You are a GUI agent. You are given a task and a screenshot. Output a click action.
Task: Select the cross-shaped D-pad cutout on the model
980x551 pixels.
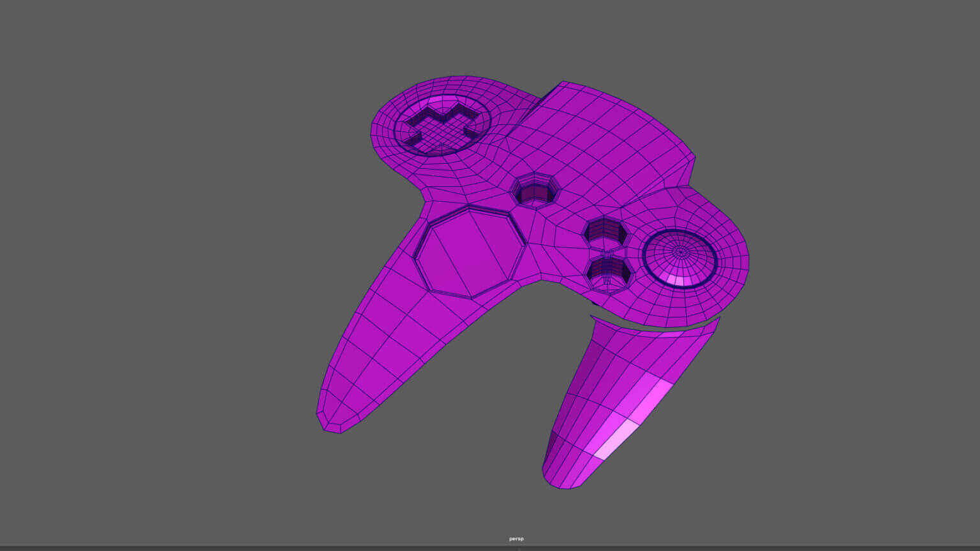tap(442, 129)
